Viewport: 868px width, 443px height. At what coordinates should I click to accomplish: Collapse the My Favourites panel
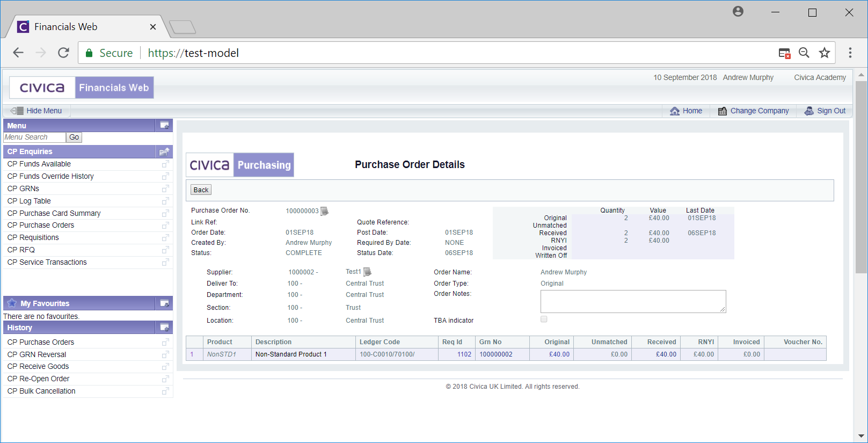point(164,303)
